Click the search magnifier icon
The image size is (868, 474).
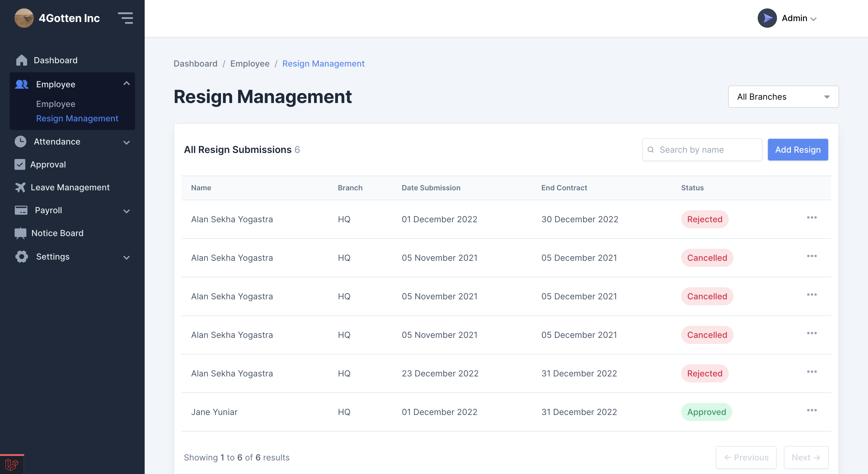[x=651, y=150]
